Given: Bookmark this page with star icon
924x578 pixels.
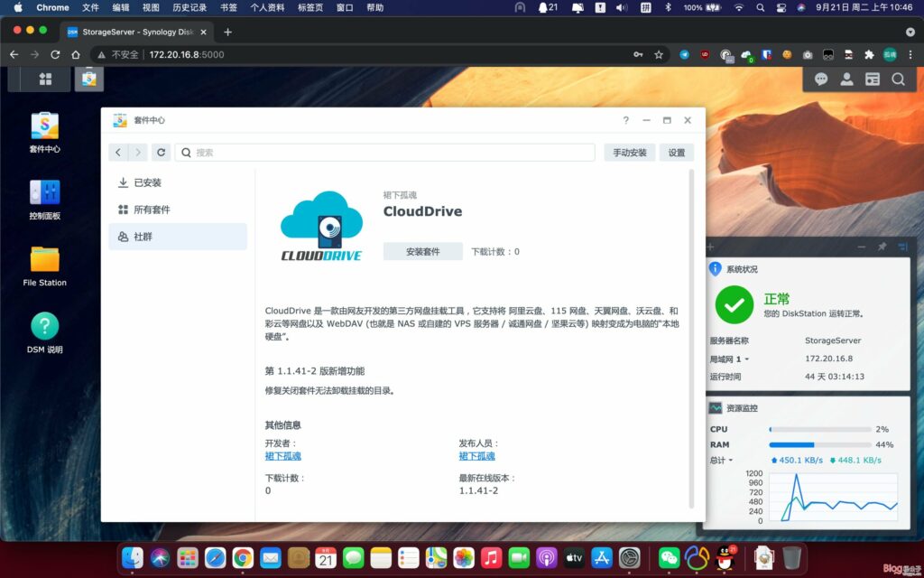Looking at the screenshot, I should pos(659,55).
